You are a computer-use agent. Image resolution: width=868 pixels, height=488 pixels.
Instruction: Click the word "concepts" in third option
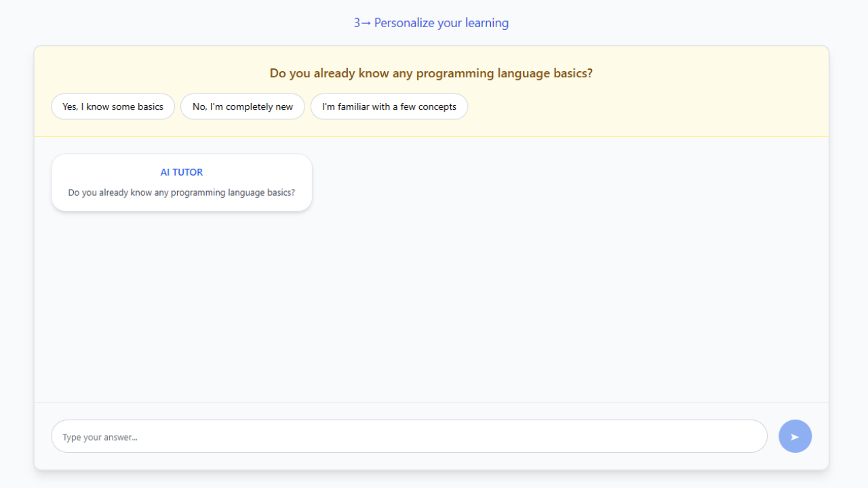(x=437, y=106)
